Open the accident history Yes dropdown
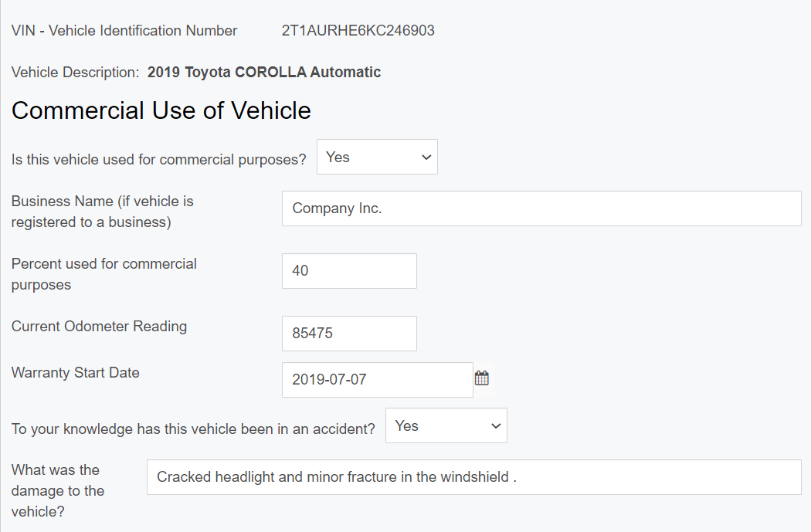 tap(446, 425)
